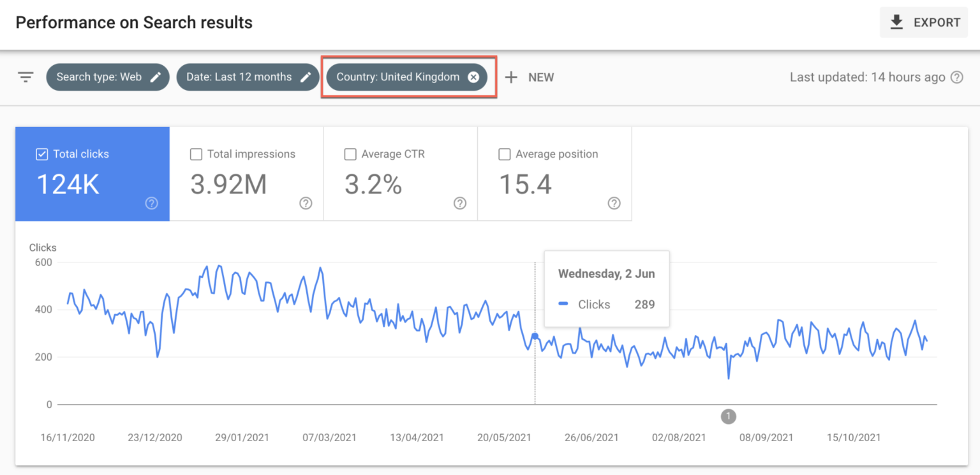The image size is (980, 475).
Task: Remove Country United Kingdom filter via X icon
Action: pos(473,77)
